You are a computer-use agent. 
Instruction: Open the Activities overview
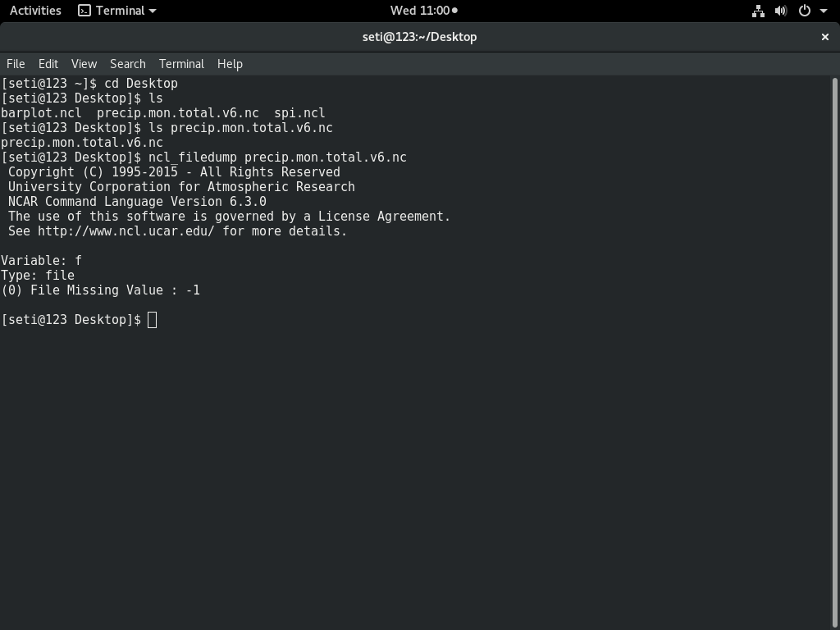pos(35,11)
